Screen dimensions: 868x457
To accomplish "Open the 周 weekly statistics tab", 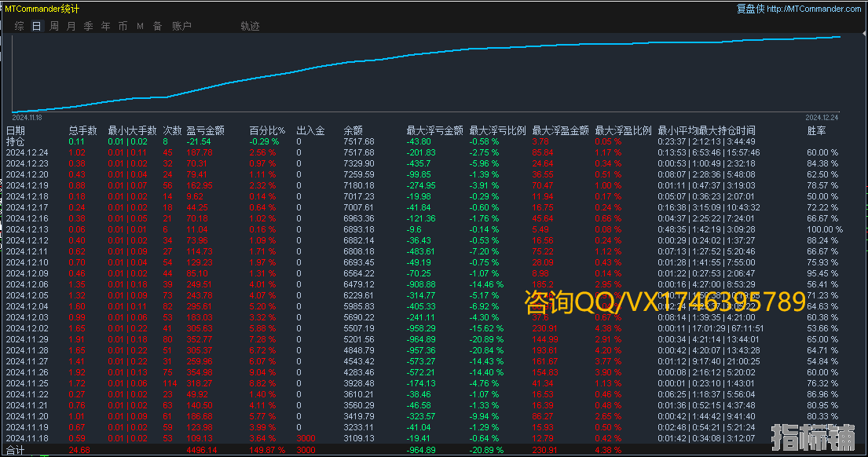I will [x=53, y=26].
